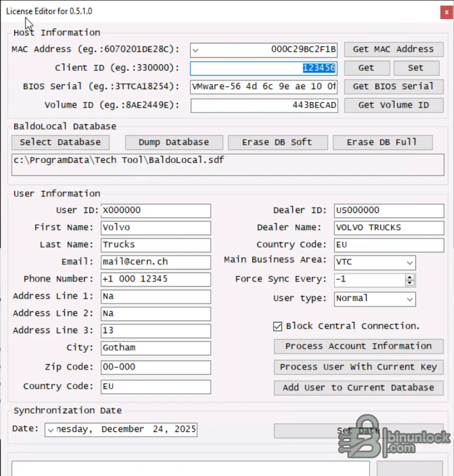454x476 pixels.
Task: Edit the Dealer ID field US000000
Action: pos(389,211)
